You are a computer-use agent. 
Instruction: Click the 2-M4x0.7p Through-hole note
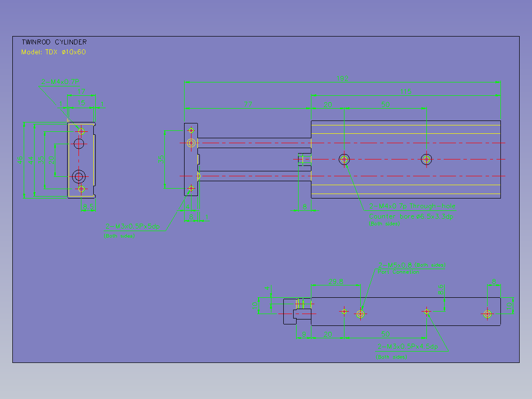pyautogui.click(x=412, y=206)
